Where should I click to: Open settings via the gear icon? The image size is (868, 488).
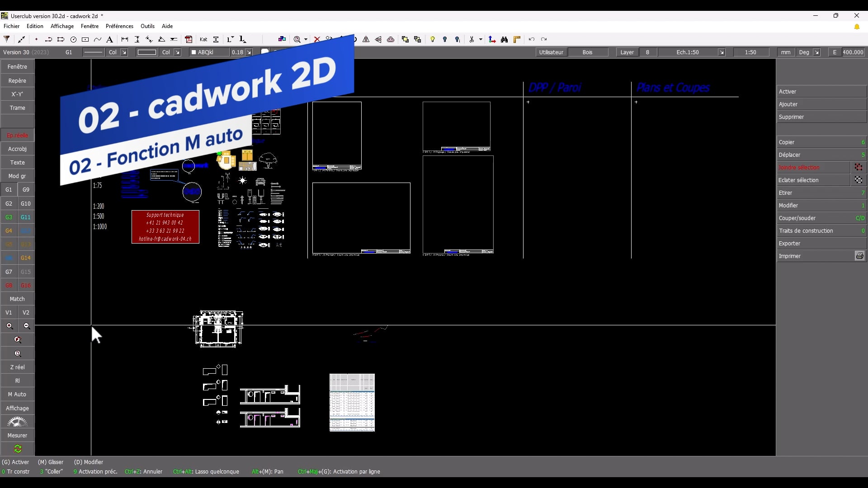[17, 422]
